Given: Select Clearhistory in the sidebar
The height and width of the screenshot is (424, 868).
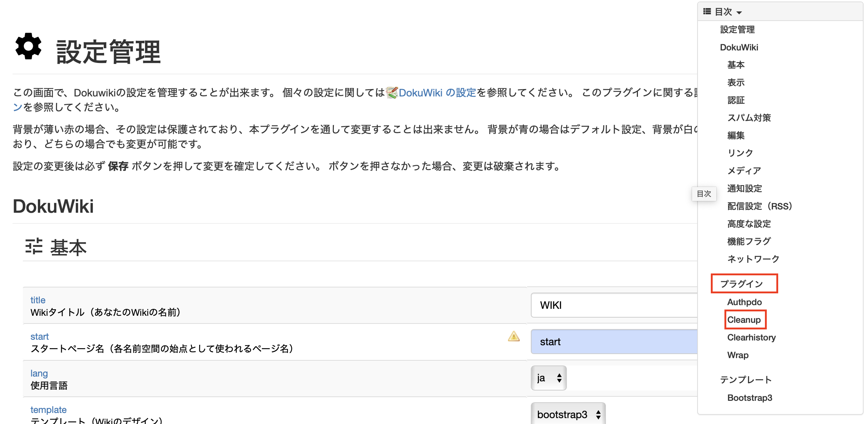Looking at the screenshot, I should tap(751, 337).
